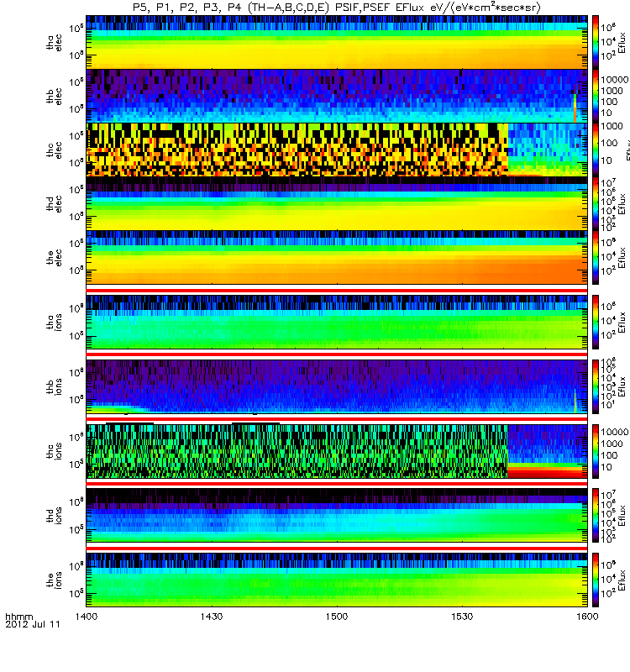Click the second black bar above thc ions
Screen dimensions: 630x672
255,423
